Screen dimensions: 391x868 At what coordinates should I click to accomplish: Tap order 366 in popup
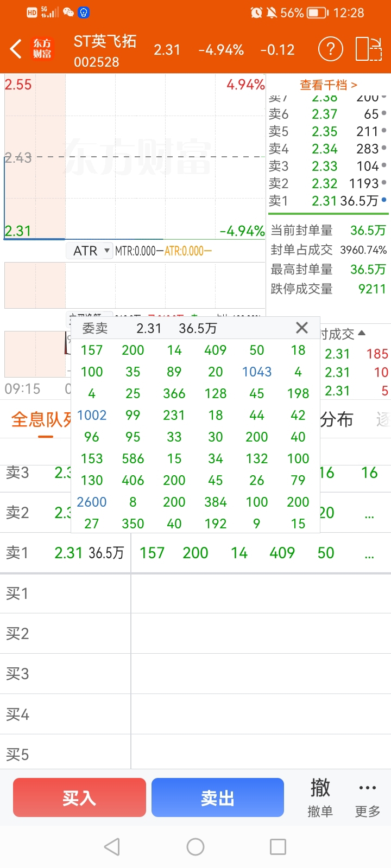tap(174, 393)
